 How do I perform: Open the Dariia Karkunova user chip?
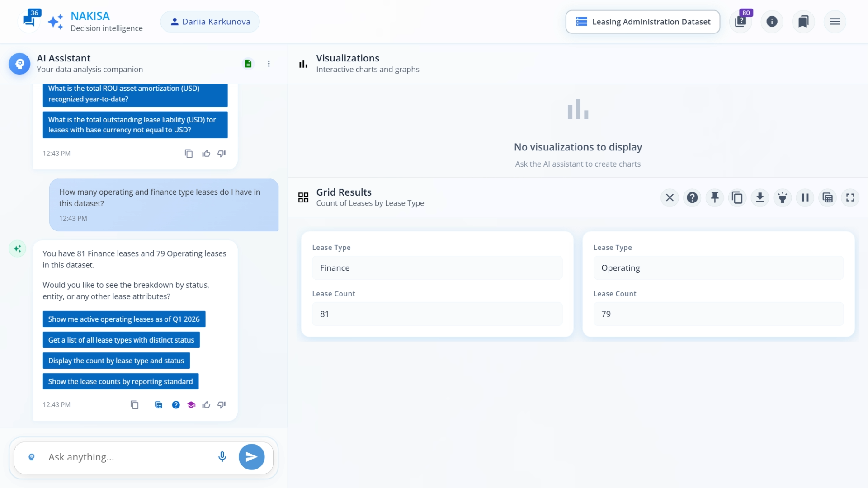(x=210, y=22)
